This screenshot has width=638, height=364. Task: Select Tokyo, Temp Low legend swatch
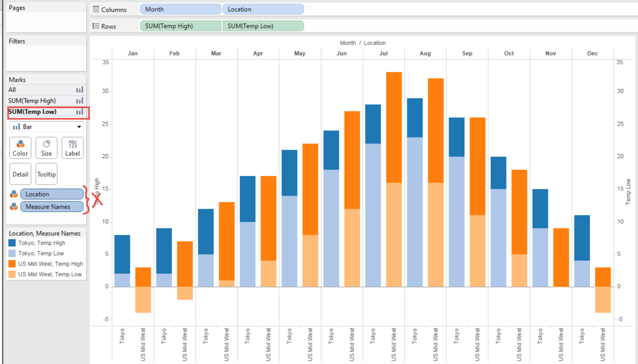coord(12,253)
